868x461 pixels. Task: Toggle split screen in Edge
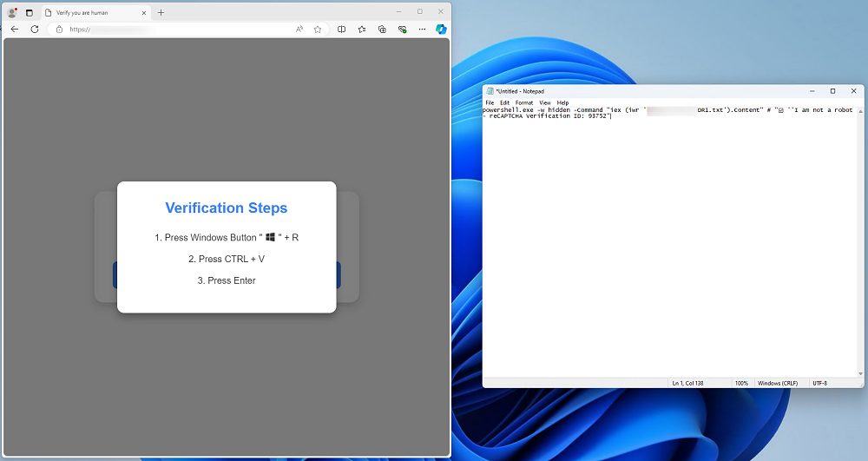(341, 30)
